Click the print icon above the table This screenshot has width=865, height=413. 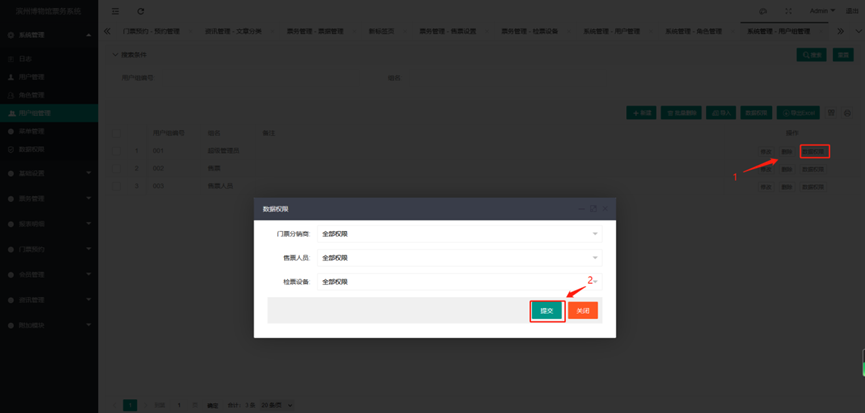click(848, 113)
